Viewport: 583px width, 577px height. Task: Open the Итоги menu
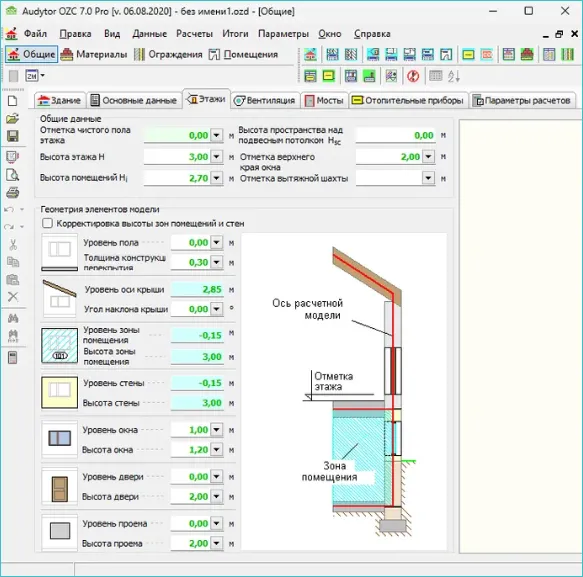[235, 34]
